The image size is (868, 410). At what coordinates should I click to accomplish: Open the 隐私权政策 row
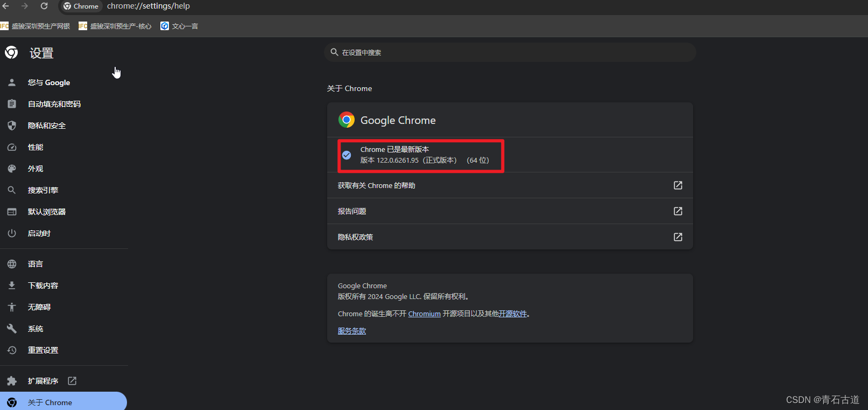coord(510,237)
